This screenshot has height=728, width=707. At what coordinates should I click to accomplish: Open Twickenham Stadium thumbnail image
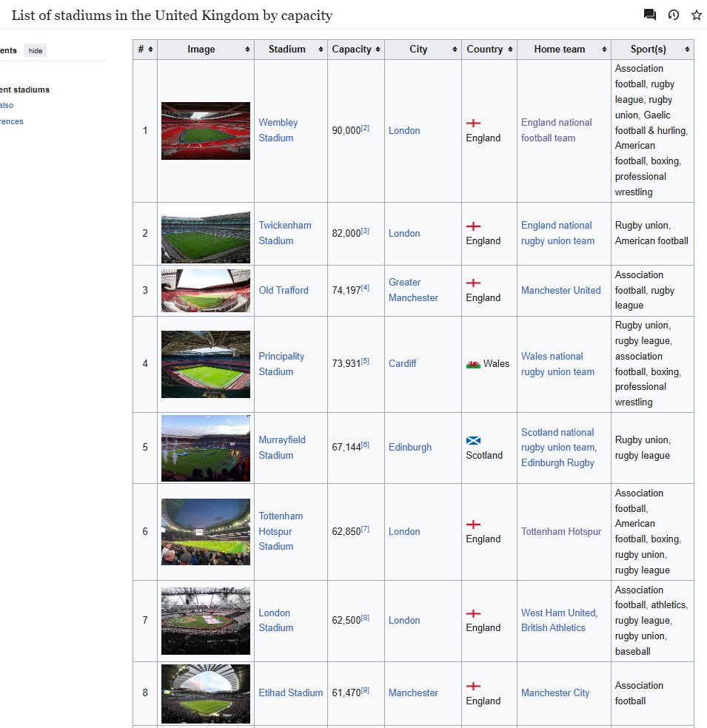tap(206, 234)
